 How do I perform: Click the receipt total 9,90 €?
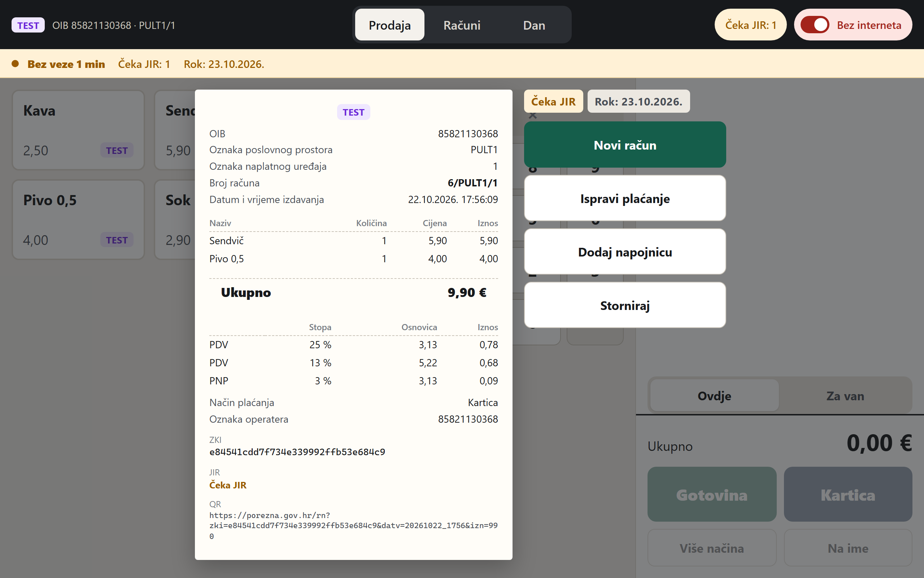[467, 293]
